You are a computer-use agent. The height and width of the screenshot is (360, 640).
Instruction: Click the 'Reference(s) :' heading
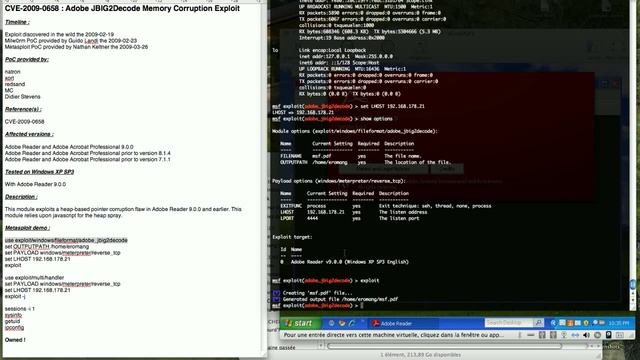coord(23,109)
